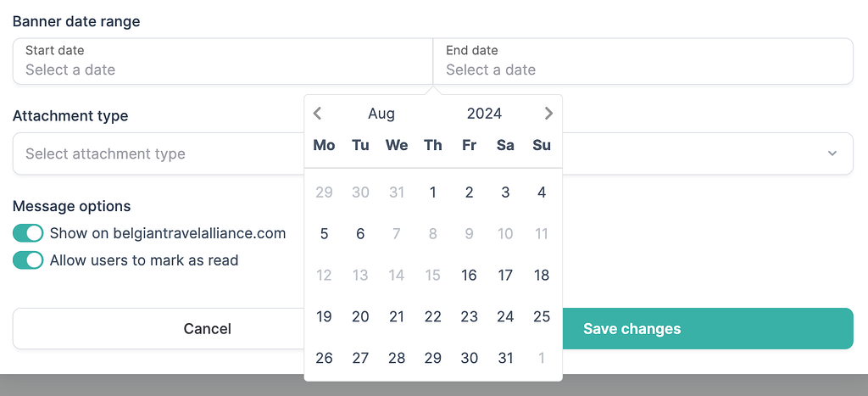Choose August 19 on the date picker
The width and height of the screenshot is (868, 396).
[324, 317]
